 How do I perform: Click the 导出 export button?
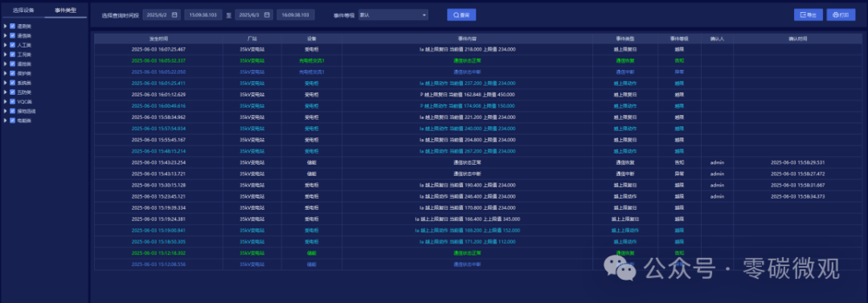point(809,15)
